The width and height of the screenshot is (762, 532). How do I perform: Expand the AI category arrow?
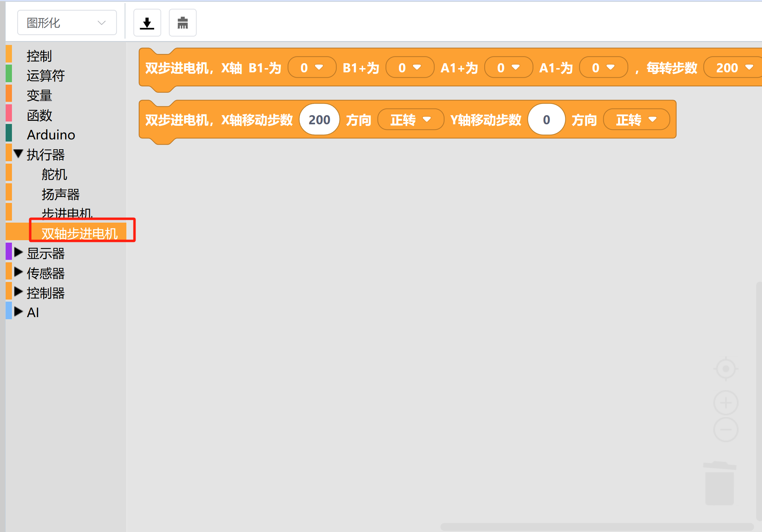point(18,312)
